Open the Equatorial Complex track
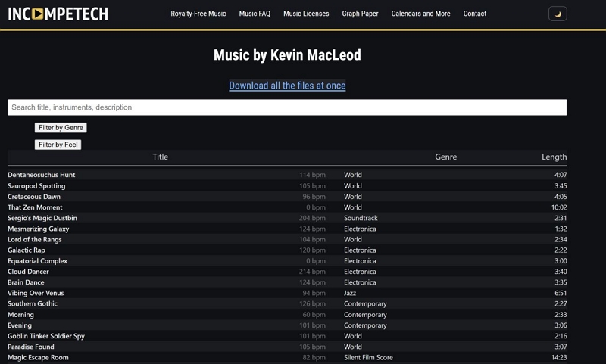 pyautogui.click(x=37, y=261)
